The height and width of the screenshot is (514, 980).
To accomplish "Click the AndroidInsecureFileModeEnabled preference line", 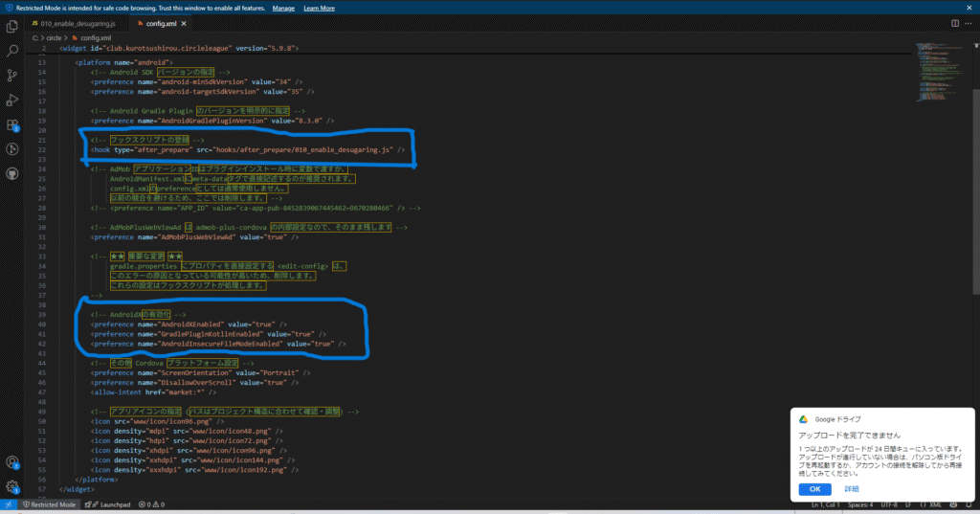I will (x=218, y=344).
